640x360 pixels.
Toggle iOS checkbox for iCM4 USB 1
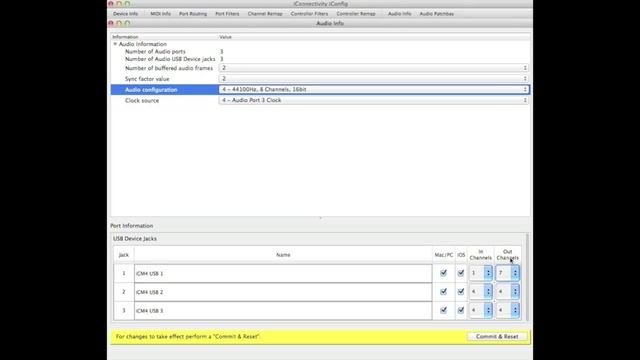coord(461,273)
